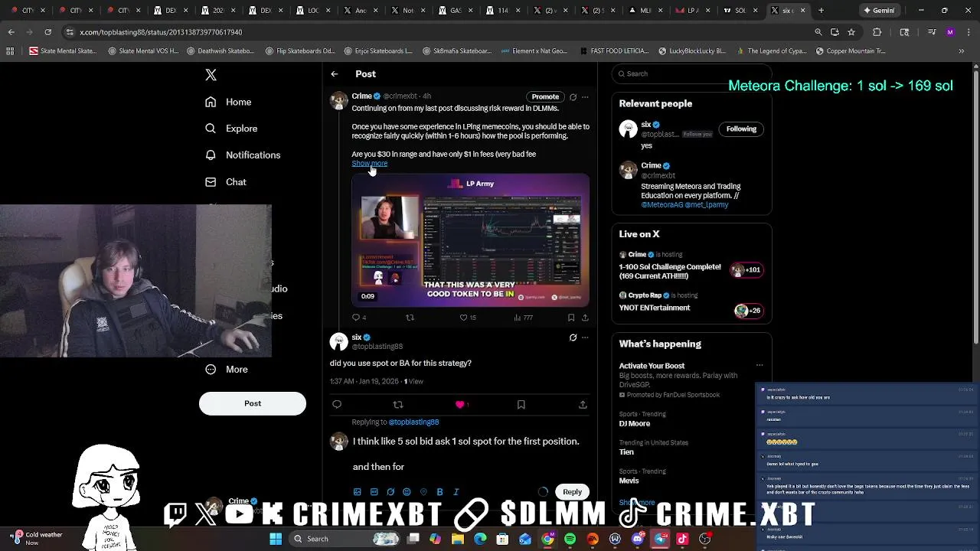Share six's post
Image resolution: width=980 pixels, height=551 pixels.
point(583,404)
